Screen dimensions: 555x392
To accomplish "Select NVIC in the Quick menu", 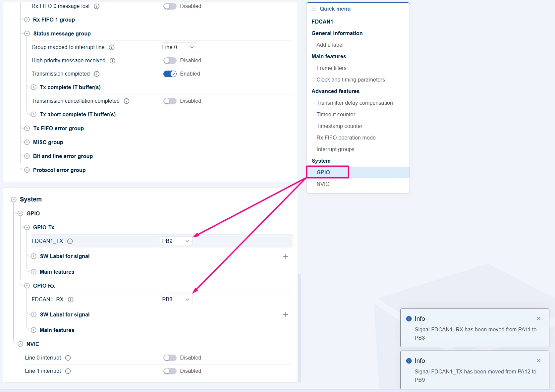I will point(323,184).
